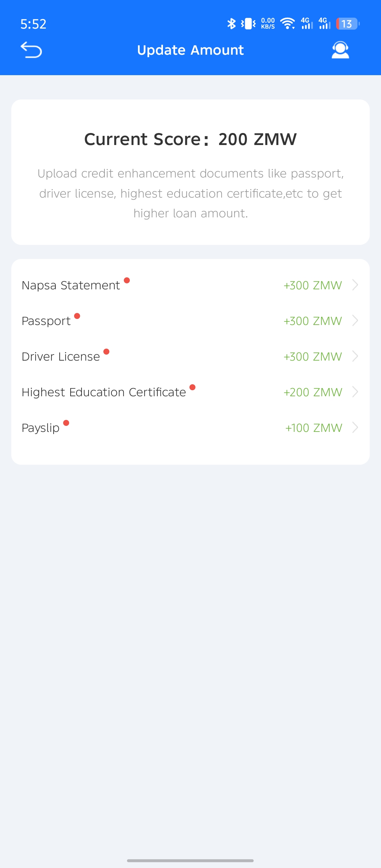The height and width of the screenshot is (868, 381).
Task: Tap the back arrow icon
Action: tap(31, 50)
